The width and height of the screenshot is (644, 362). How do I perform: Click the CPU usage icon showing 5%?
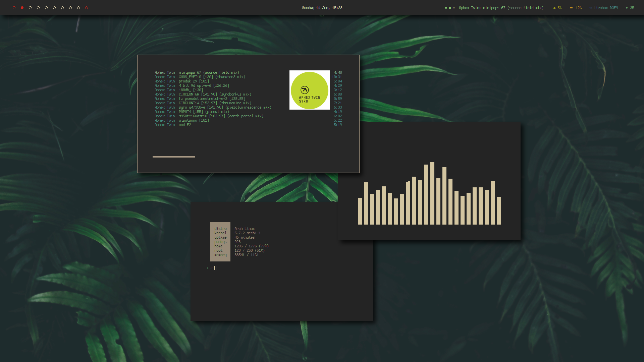coord(554,8)
